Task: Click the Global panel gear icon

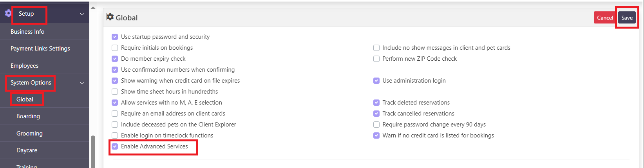Action: coord(110,17)
